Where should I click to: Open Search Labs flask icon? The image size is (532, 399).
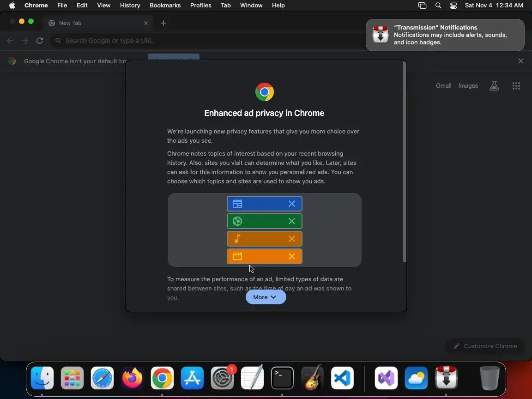coord(494,86)
